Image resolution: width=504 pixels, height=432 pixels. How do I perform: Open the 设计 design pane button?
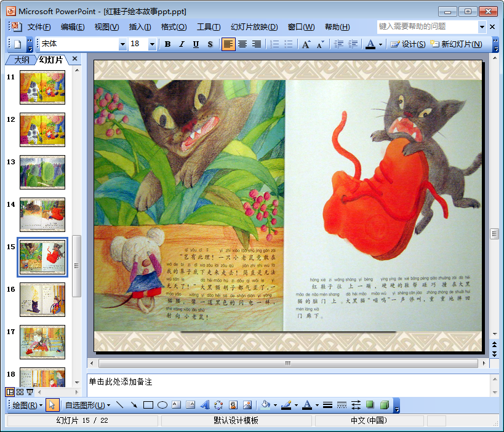pyautogui.click(x=408, y=44)
